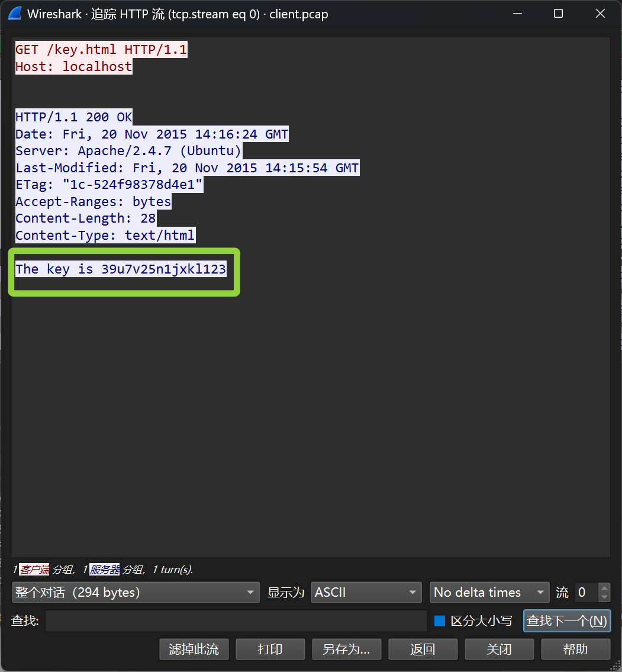Image resolution: width=622 pixels, height=672 pixels.
Task: Decrement the stream number with the down arrow
Action: [x=605, y=598]
